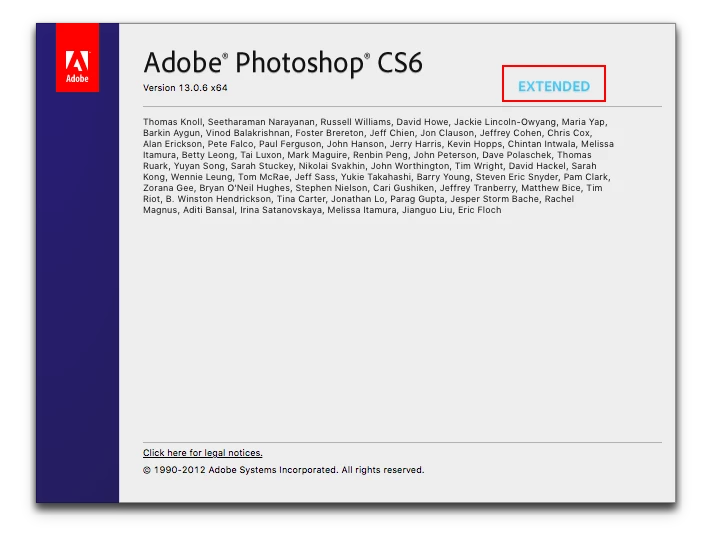712x554 pixels.
Task: Click the red Adobe logo
Action: coord(77,58)
